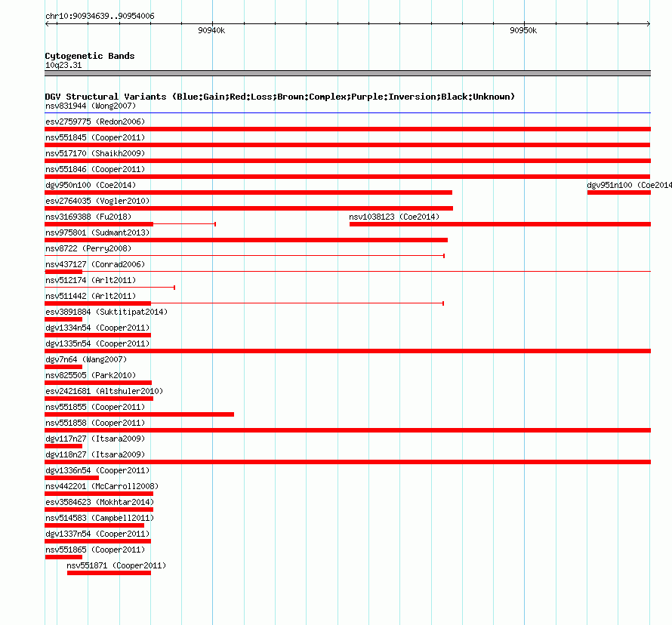Open variant dgv1334n54 (Cooper2011)
Viewport: 672px width, 625px height.
(x=97, y=328)
